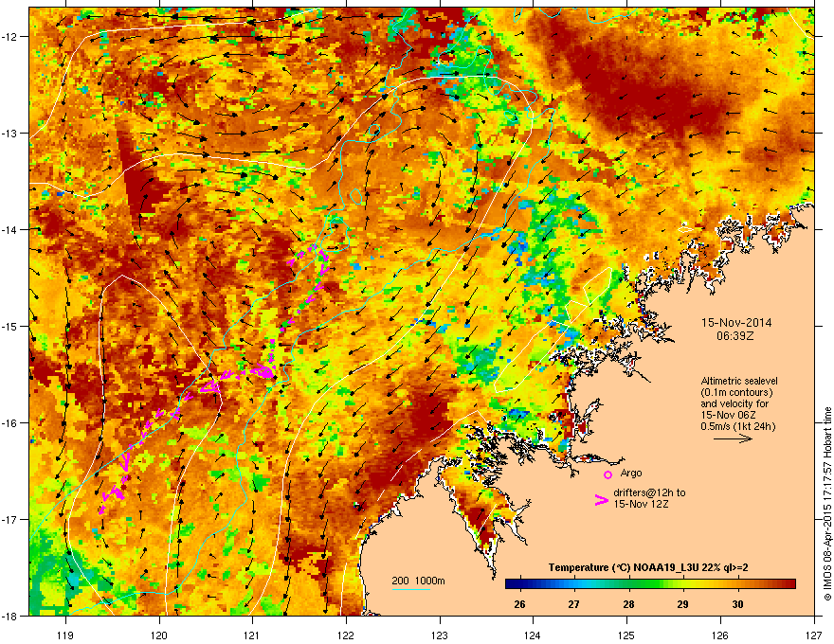Click latitude axis label -17
This screenshot has height=644, width=834.
[x=9, y=519]
